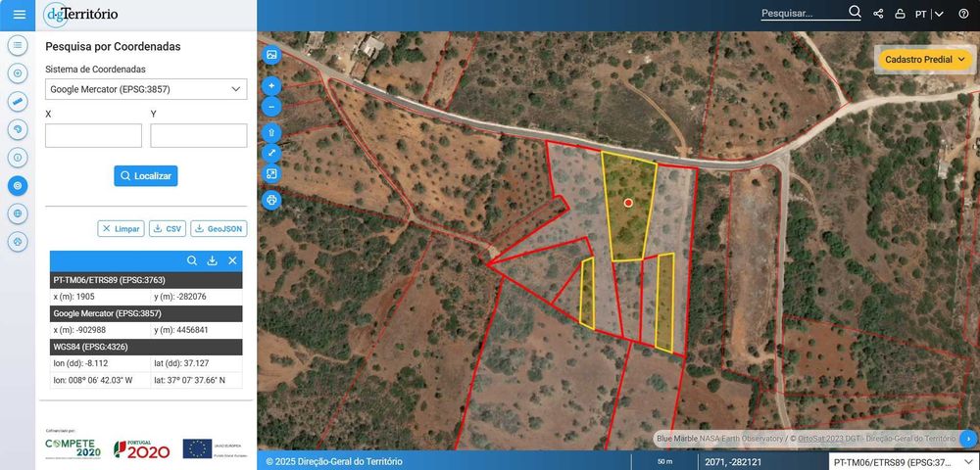Screen dimensions: 980x470
Task: Select the y (m): 4456841 cell
Action: tap(196, 330)
